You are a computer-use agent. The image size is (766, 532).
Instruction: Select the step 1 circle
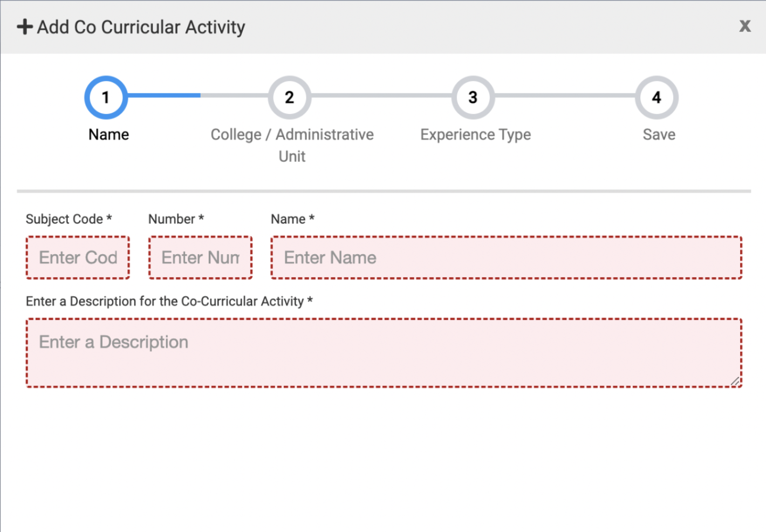106,98
